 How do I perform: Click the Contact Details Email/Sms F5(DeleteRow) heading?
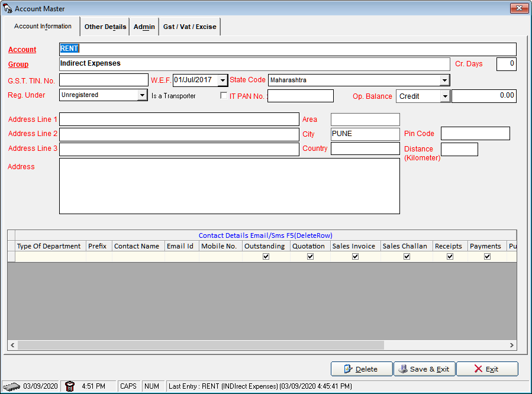click(x=266, y=235)
